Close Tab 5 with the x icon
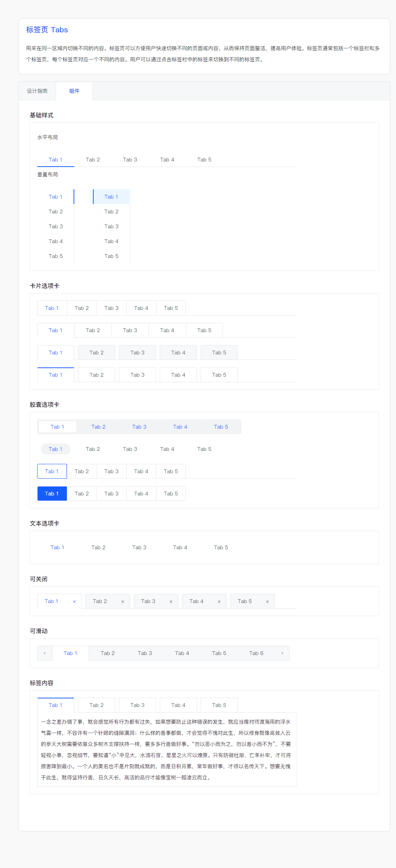This screenshot has height=868, width=396. 267,602
